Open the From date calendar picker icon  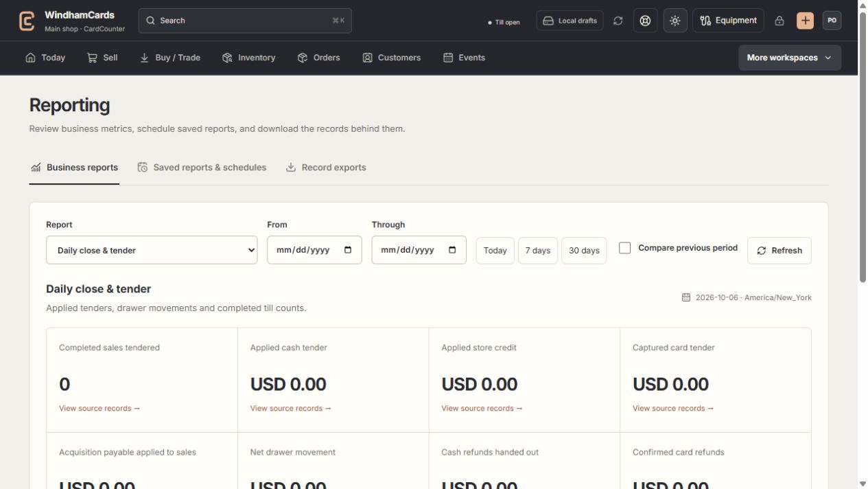pyautogui.click(x=348, y=250)
